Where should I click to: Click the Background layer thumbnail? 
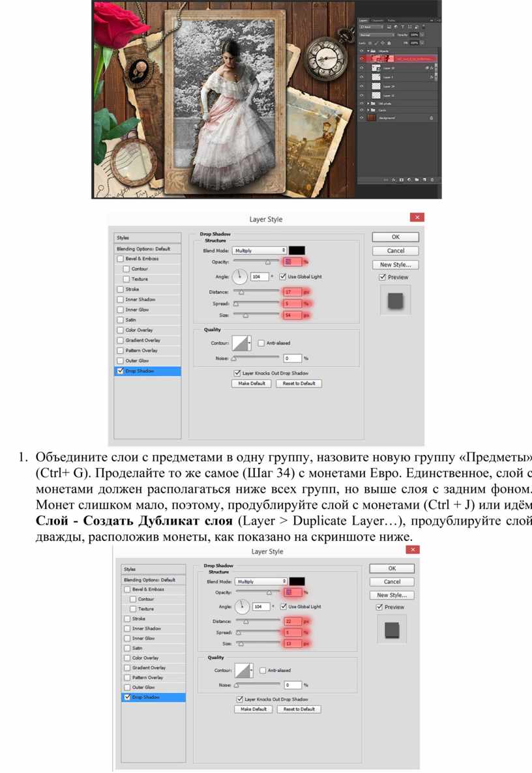371,118
